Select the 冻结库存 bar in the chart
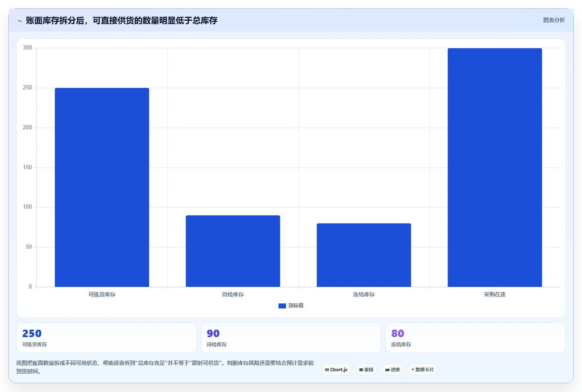Screen dimensions: 582x392 click(364, 255)
